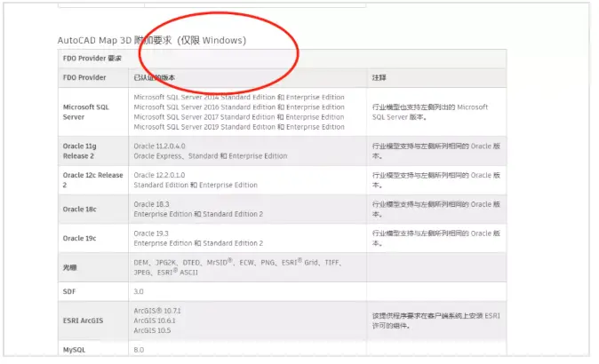Click 'Microsoft SQL Server 2019 Standard Edition' line
The width and height of the screenshot is (599, 364).
click(239, 127)
